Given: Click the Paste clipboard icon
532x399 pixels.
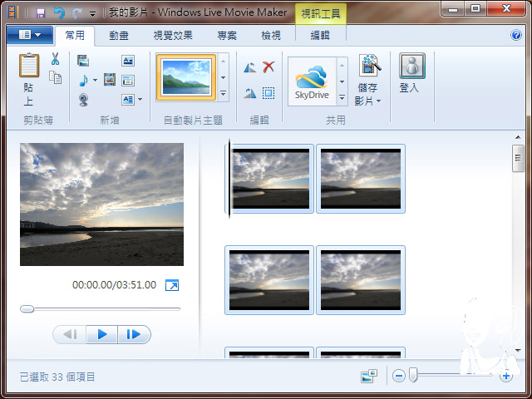Looking at the screenshot, I should (29, 65).
